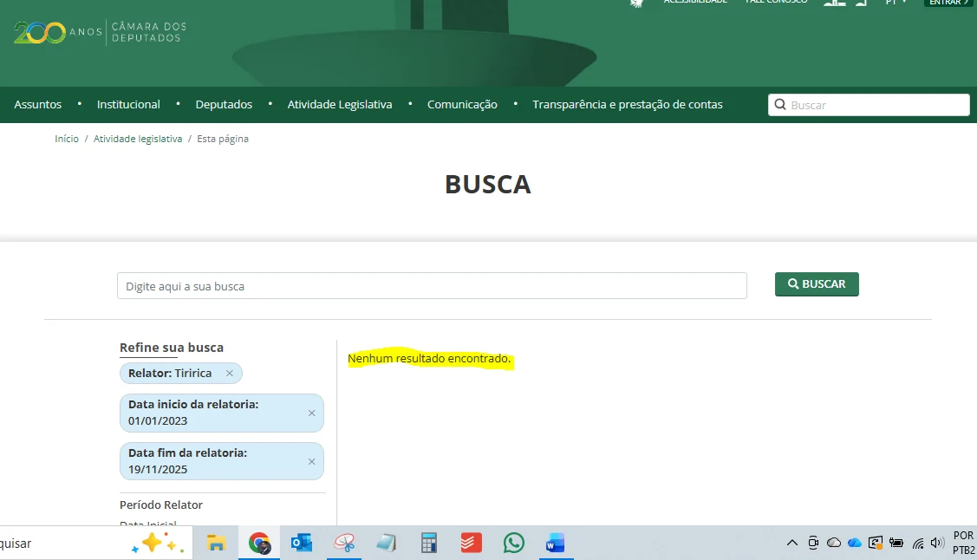Image resolution: width=977 pixels, height=560 pixels.
Task: Open the Atividade Legislativa menu
Action: point(340,105)
